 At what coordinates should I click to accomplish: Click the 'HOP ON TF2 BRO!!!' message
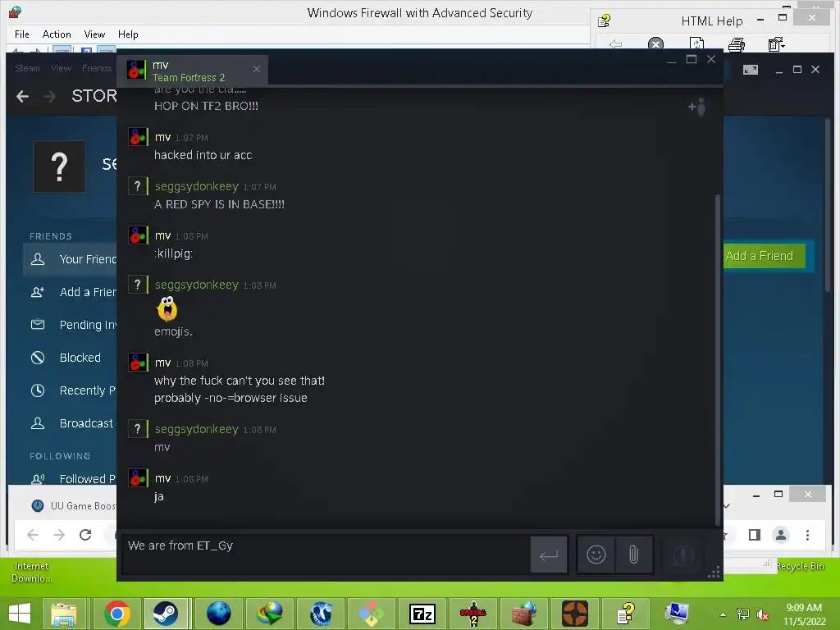pos(206,106)
